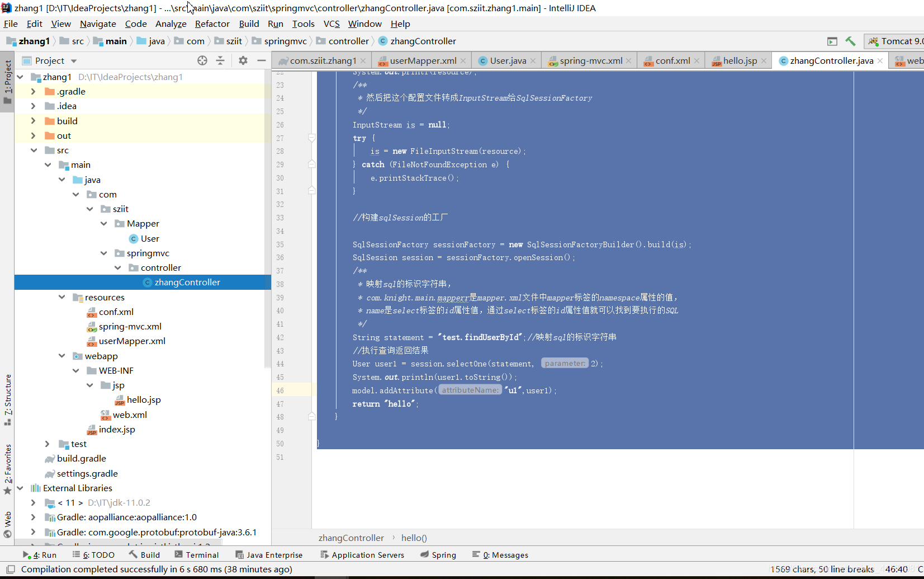Expand the .gradle folder
The height and width of the screenshot is (579, 924).
34,91
